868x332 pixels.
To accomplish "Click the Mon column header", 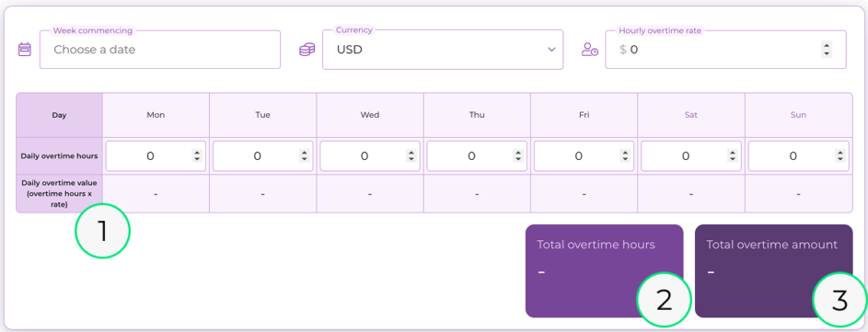I will (156, 115).
